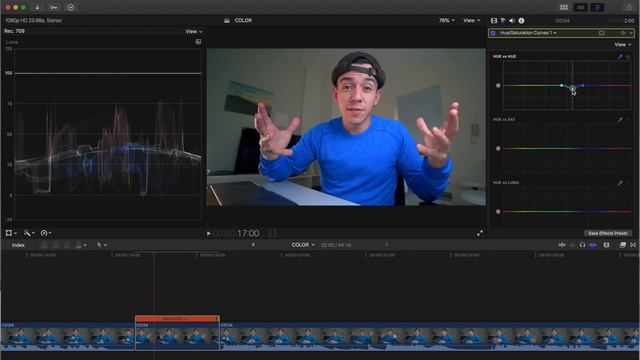This screenshot has width=640, height=360.
Task: Click center control point on Hue vs Hue curve
Action: coord(572,89)
